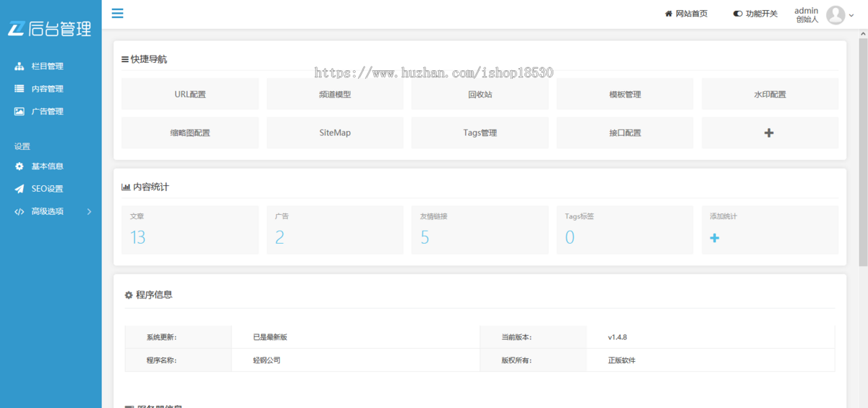The height and width of the screenshot is (408, 868).
Task: Click the 轻钢公司 program name value
Action: click(x=267, y=360)
